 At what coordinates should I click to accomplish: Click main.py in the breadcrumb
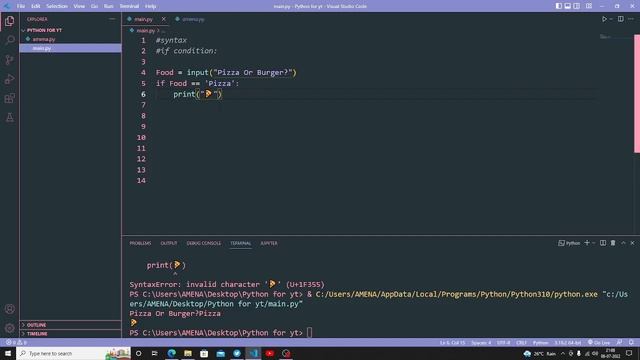[x=145, y=31]
